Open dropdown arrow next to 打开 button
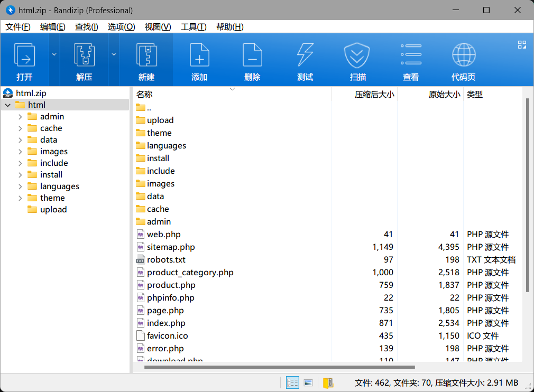The image size is (534, 392). coord(54,54)
